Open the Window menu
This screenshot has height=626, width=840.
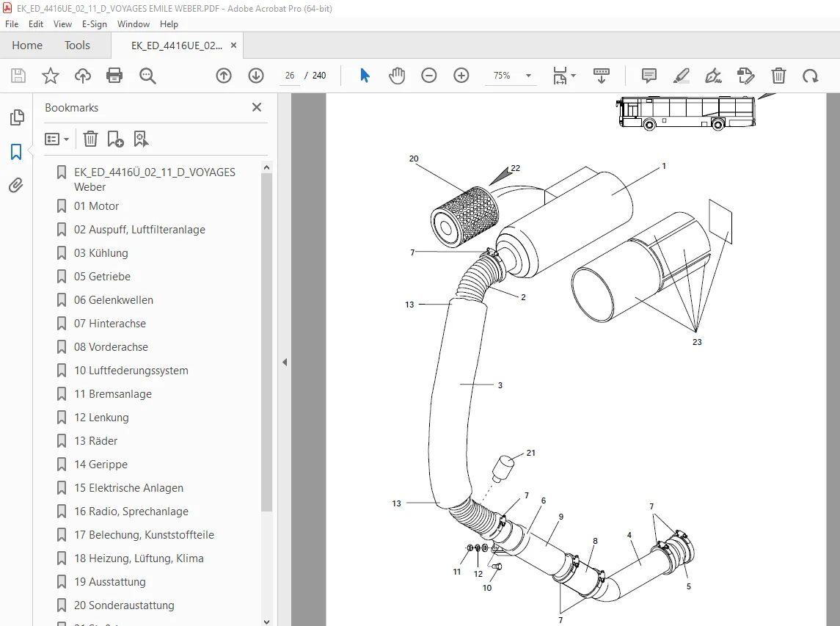coord(134,24)
